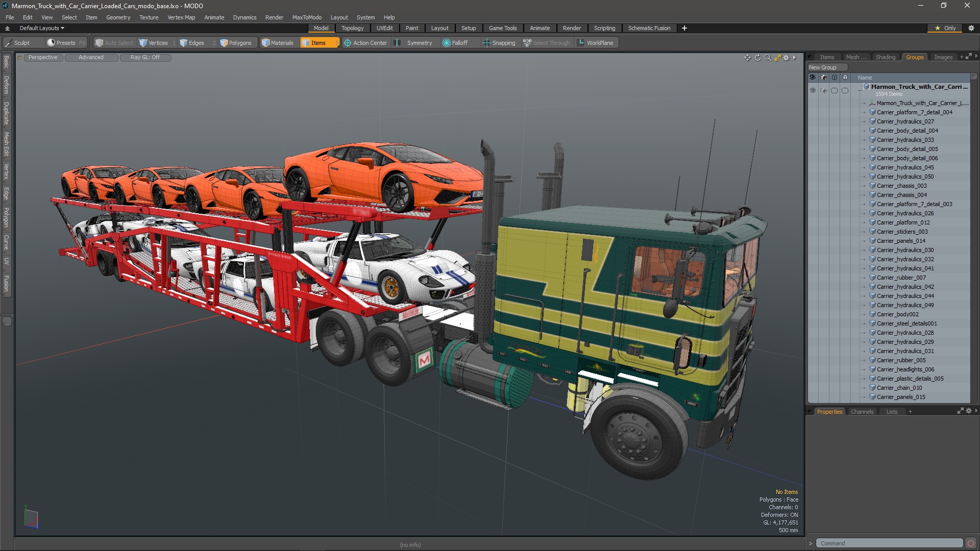
Task: Open Action Center options
Action: [365, 43]
